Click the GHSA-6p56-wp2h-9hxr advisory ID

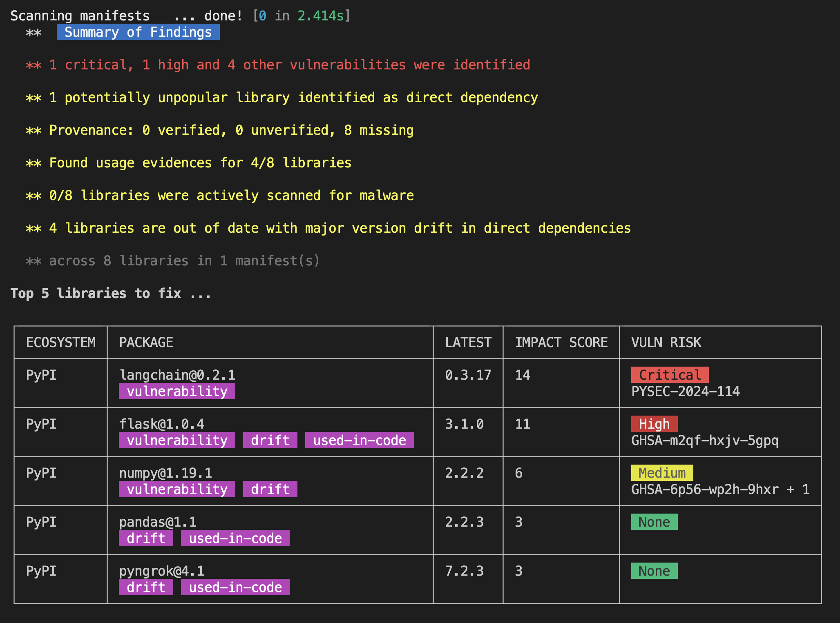(704, 489)
